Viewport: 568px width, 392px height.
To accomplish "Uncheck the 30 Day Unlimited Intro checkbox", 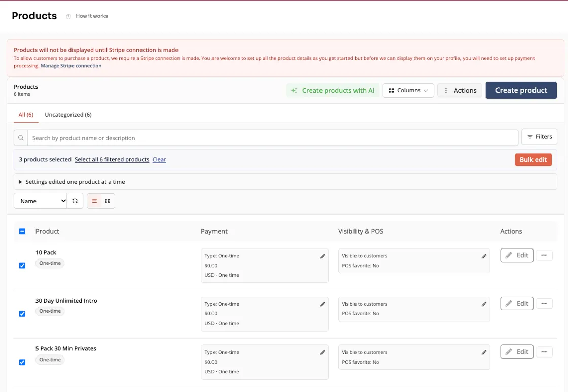I will point(22,314).
